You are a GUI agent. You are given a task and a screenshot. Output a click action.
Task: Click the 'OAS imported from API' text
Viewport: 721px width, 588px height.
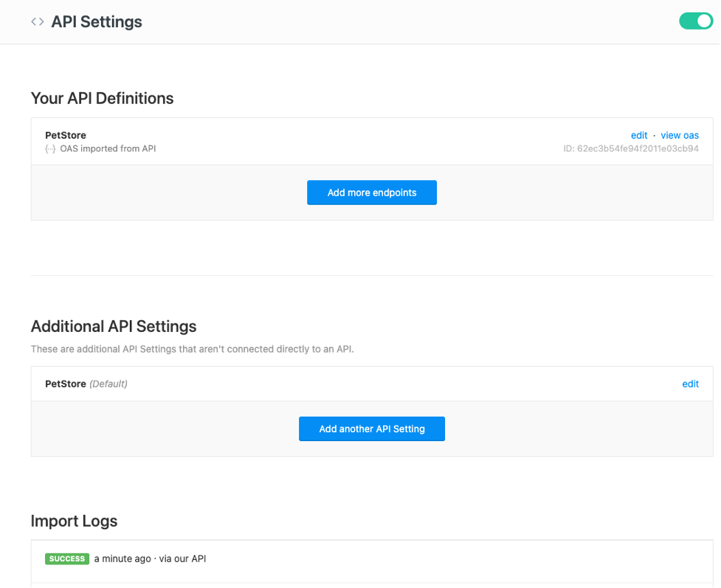(x=108, y=148)
